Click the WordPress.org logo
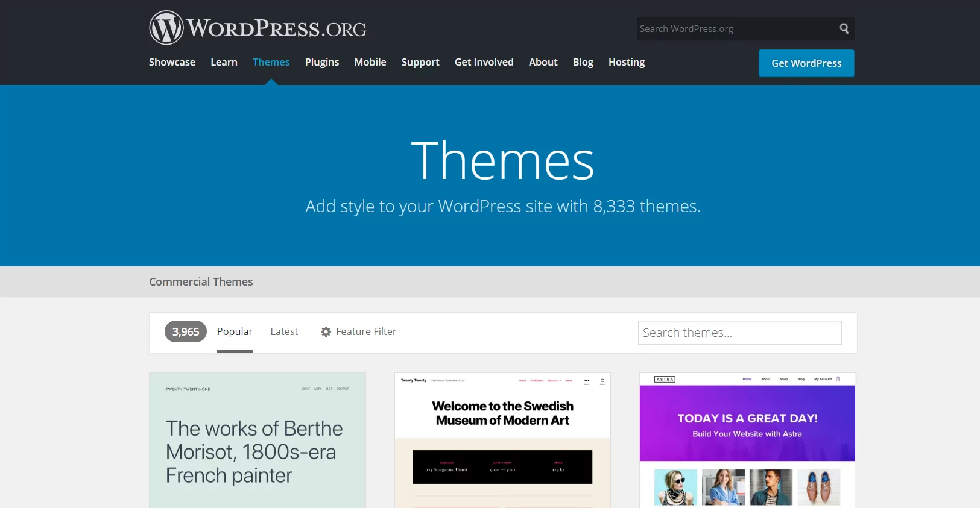 258,28
